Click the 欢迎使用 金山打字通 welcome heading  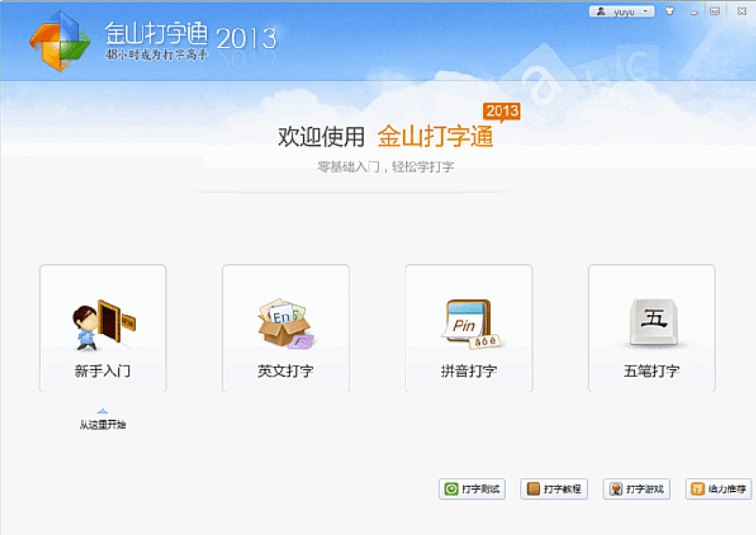(x=386, y=137)
